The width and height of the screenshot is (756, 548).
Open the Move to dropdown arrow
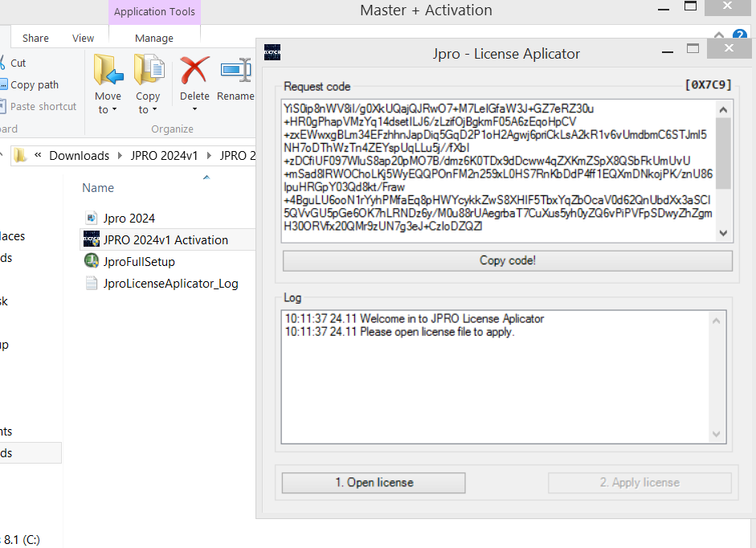(x=114, y=109)
